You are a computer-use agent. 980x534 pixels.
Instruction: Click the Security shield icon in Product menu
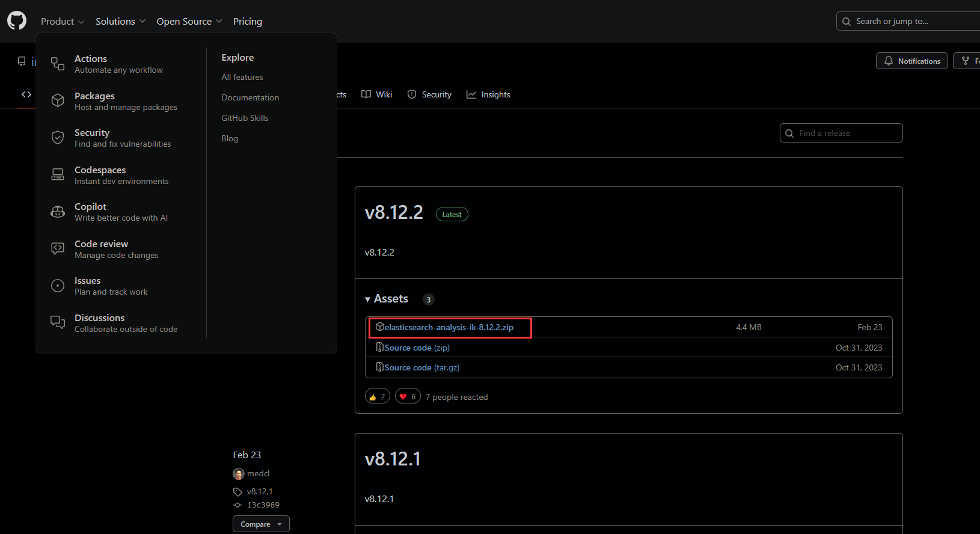(x=58, y=138)
